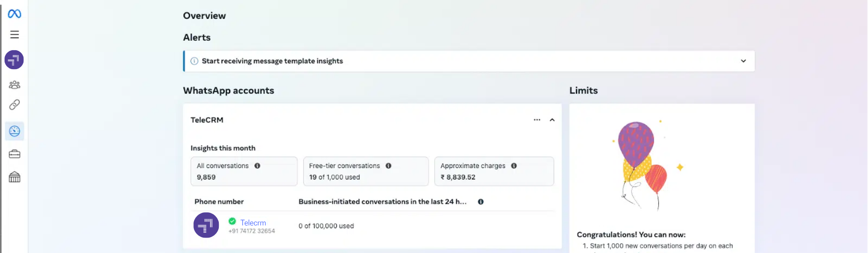
Task: Click info icon beside All conversations
Action: 257,166
